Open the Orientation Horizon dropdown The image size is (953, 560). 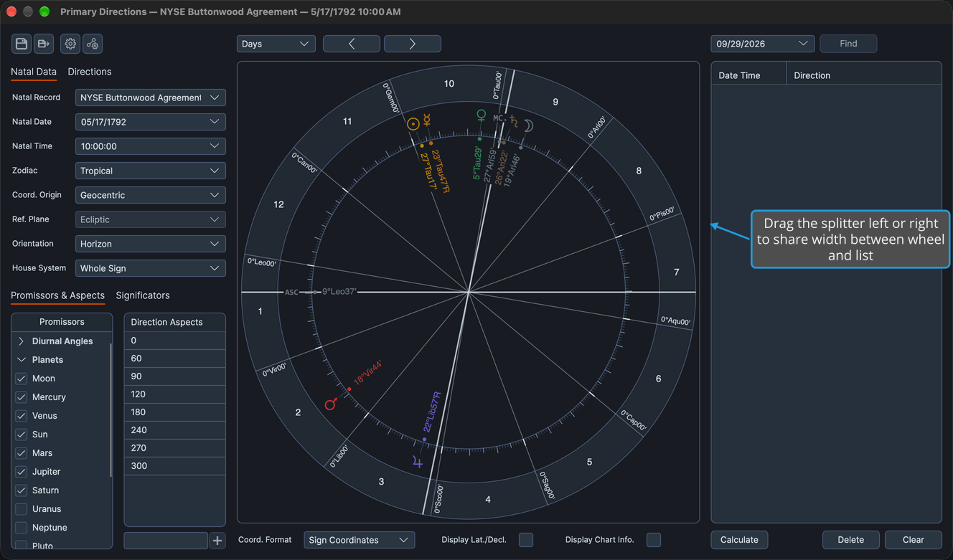point(151,244)
